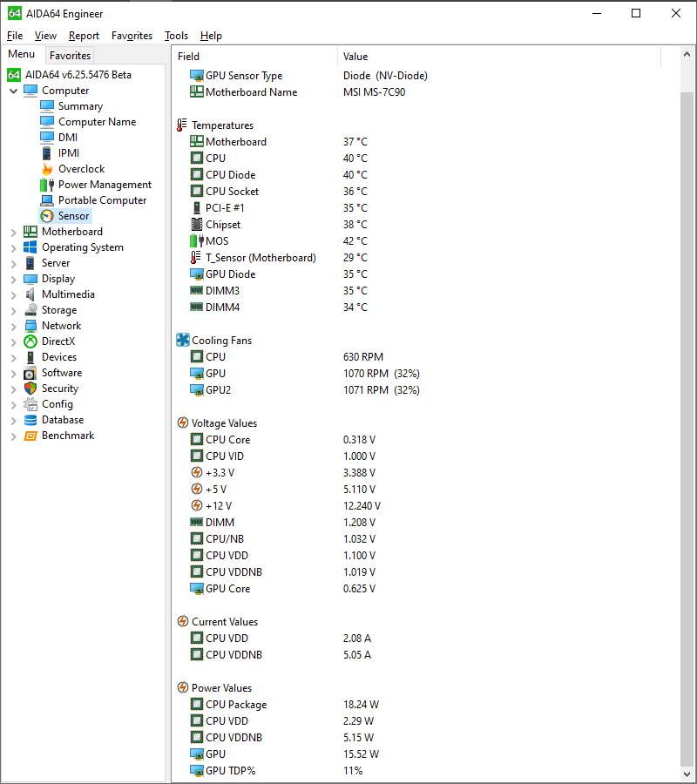This screenshot has width=697, height=784.
Task: Select the T_Sensor (Motherboard) row
Action: [x=425, y=258]
